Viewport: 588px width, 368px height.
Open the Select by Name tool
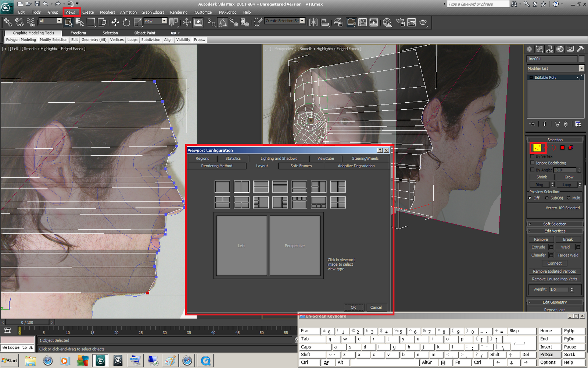(x=79, y=22)
